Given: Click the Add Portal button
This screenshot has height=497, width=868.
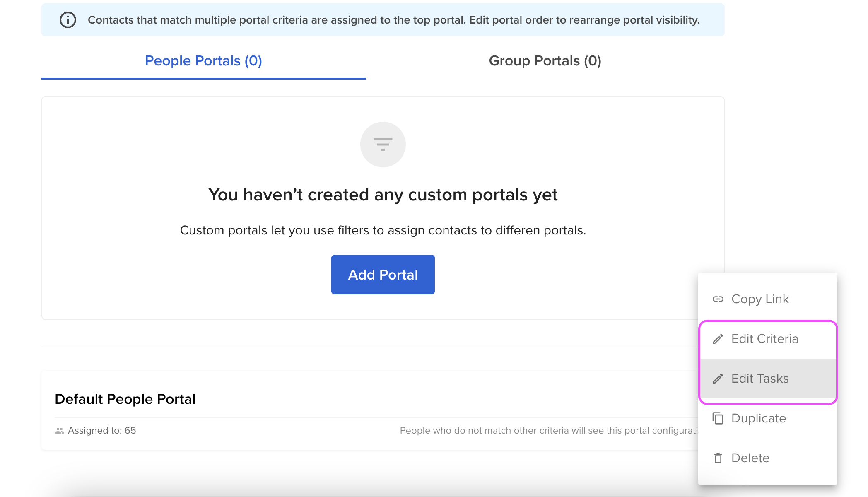Looking at the screenshot, I should click(383, 275).
